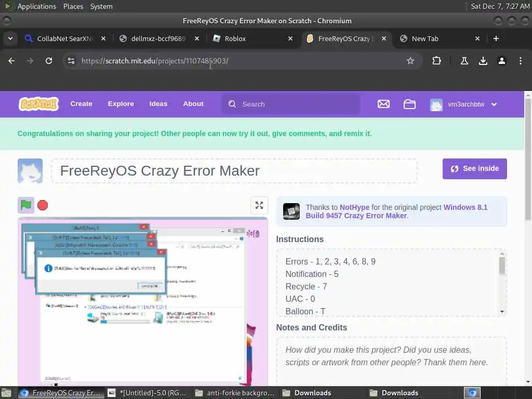Switch to the CollabNet SearXNG tab
532x399 pixels.
click(64, 38)
